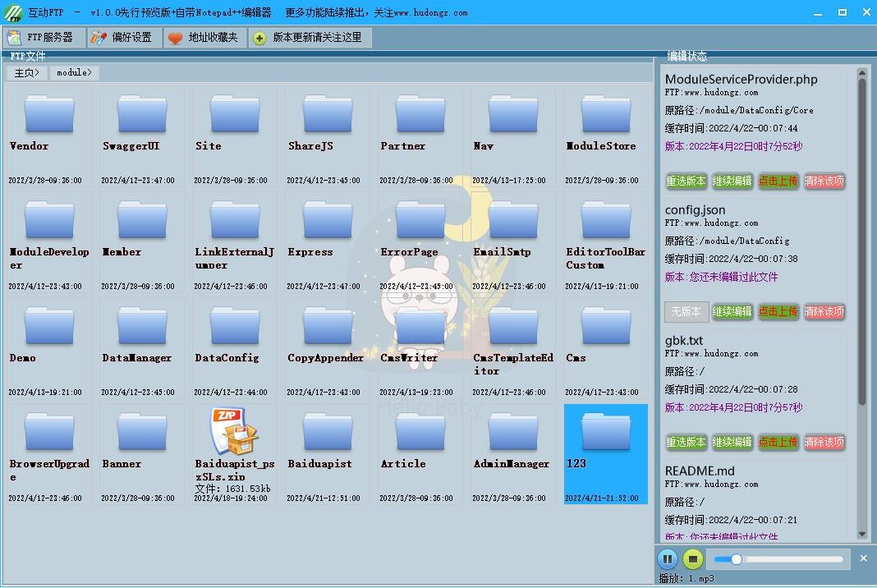Viewport: 877px width, 588px height.
Task: Click 点击上传 for ModuleServiceProvider.php
Action: tap(778, 181)
